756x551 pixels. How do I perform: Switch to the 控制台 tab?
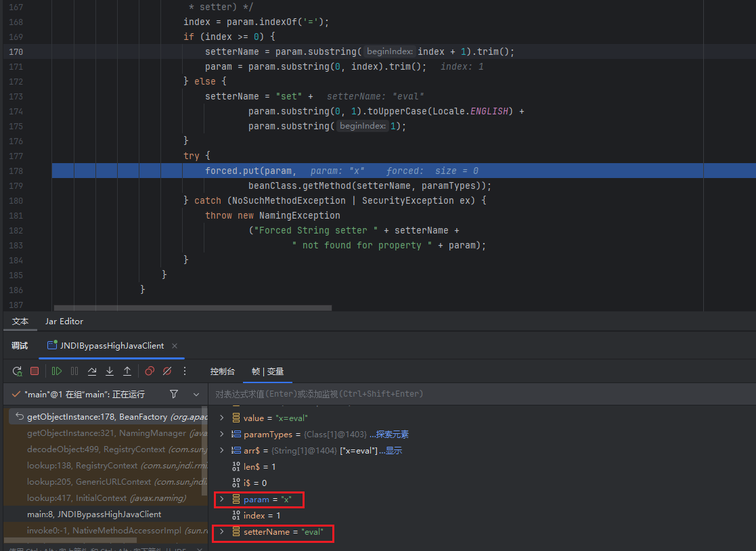(222, 372)
